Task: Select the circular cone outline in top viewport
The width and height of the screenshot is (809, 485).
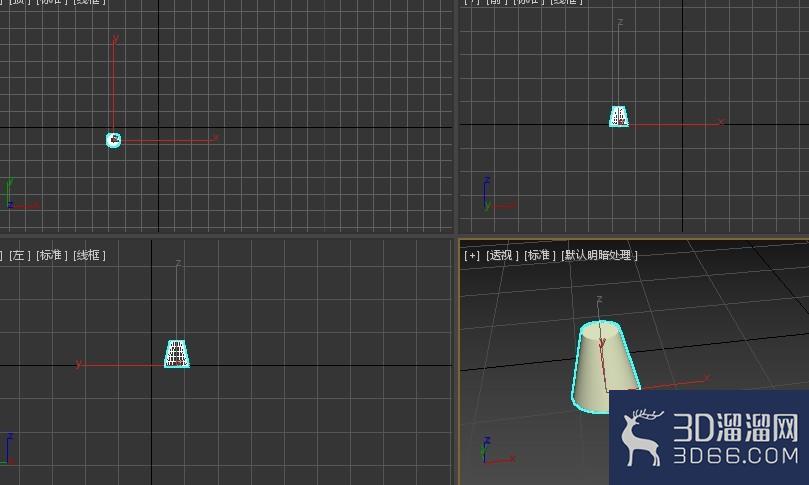Action: [114, 140]
